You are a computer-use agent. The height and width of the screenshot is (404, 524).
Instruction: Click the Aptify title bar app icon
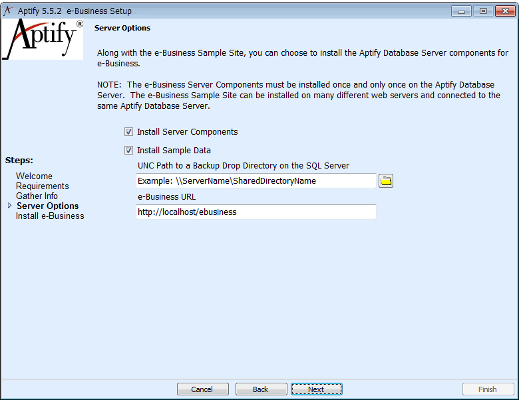(x=7, y=11)
